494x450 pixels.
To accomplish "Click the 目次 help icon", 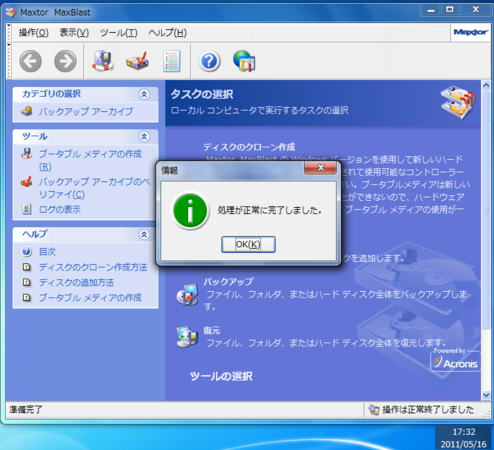I will (27, 252).
